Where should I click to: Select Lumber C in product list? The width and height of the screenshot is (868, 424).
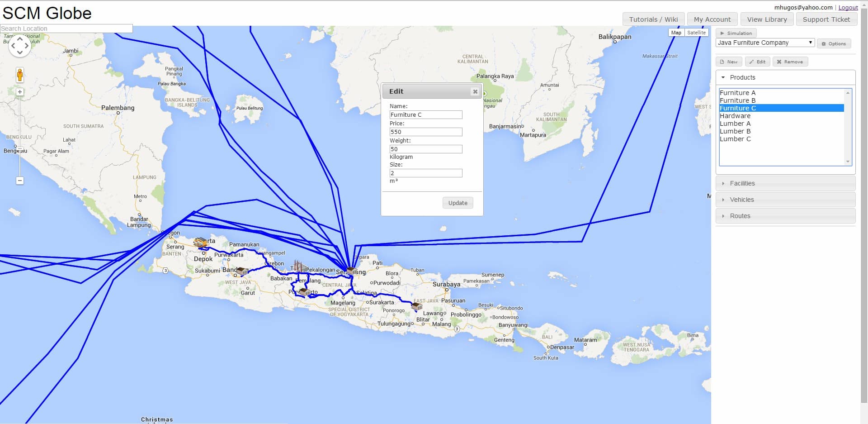point(782,139)
